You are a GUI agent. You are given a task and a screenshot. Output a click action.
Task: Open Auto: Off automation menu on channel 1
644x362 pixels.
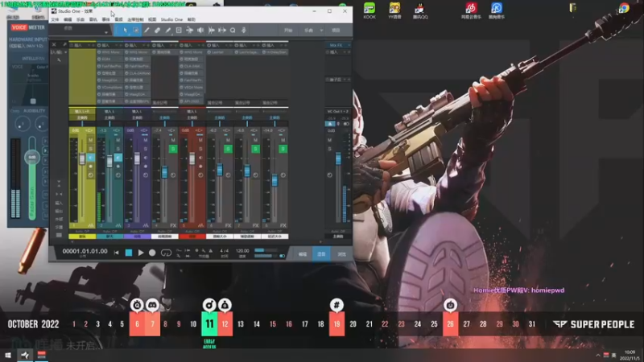[x=82, y=232]
